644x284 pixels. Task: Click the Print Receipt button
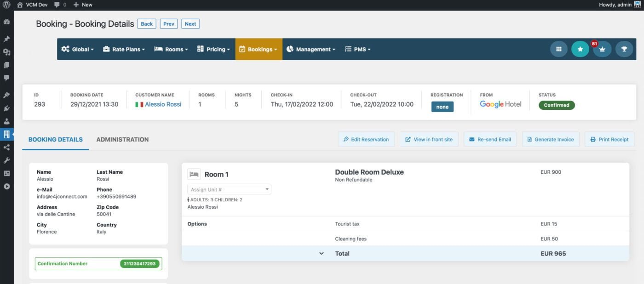(x=609, y=140)
